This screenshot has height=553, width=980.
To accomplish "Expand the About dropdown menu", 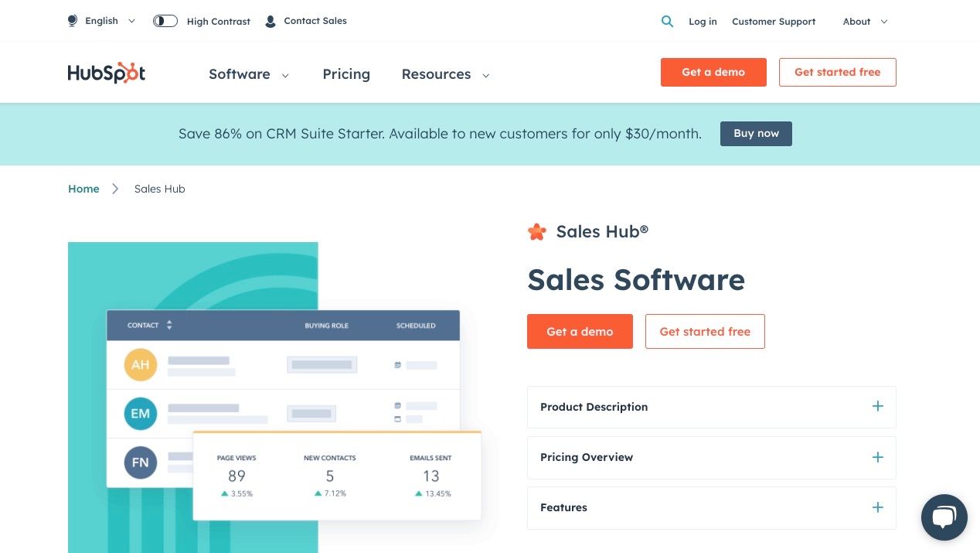I will coord(865,22).
